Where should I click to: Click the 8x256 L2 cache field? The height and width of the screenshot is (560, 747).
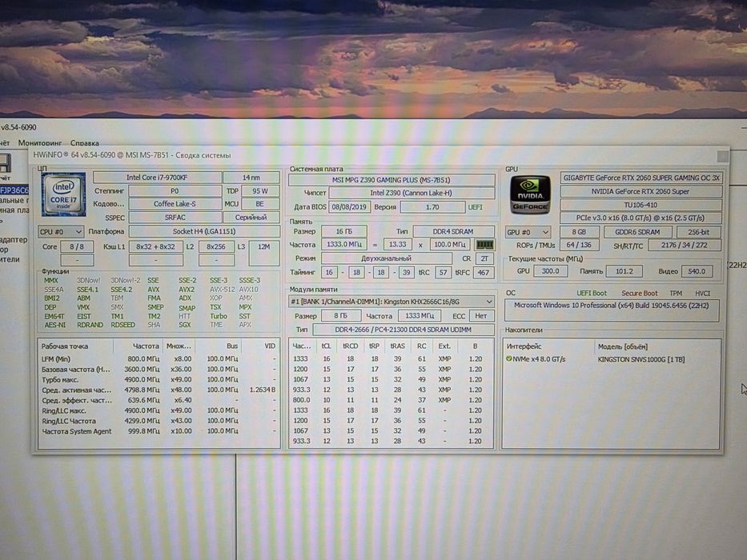pyautogui.click(x=216, y=246)
